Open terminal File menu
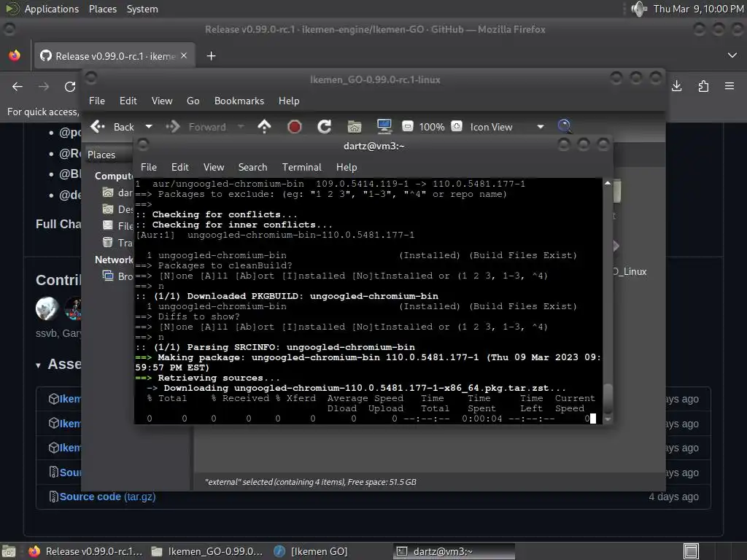The image size is (747, 560). click(x=149, y=167)
